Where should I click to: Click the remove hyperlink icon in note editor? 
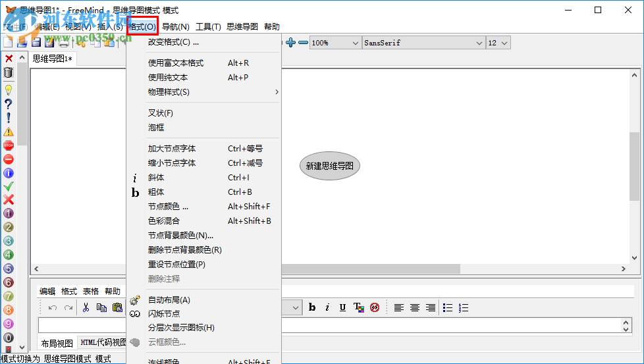click(x=375, y=307)
